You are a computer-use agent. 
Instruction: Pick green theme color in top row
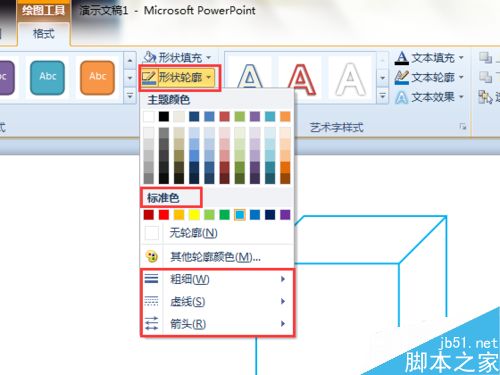pyautogui.click(x=240, y=117)
